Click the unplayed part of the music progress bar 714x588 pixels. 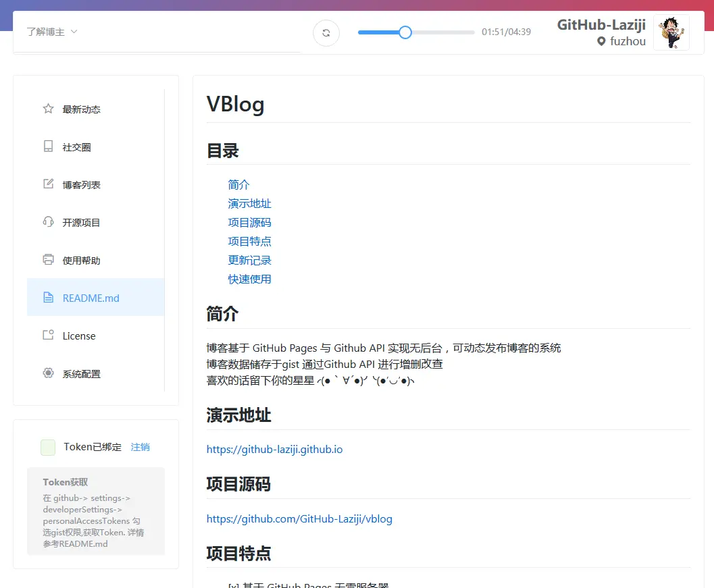[x=443, y=32]
